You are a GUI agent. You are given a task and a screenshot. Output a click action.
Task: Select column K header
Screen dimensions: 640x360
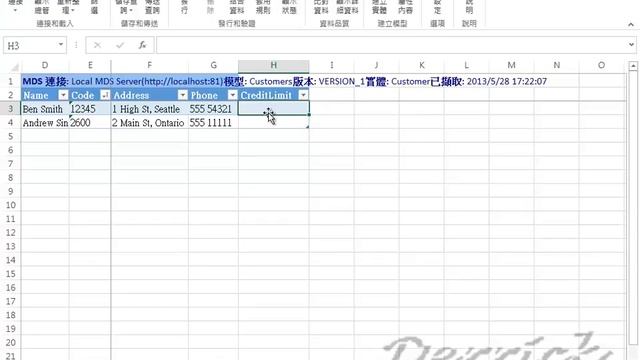[x=422, y=65]
